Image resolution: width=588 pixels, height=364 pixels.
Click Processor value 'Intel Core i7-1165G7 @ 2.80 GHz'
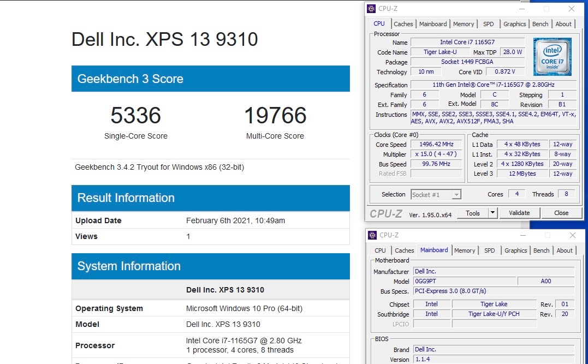(243, 341)
